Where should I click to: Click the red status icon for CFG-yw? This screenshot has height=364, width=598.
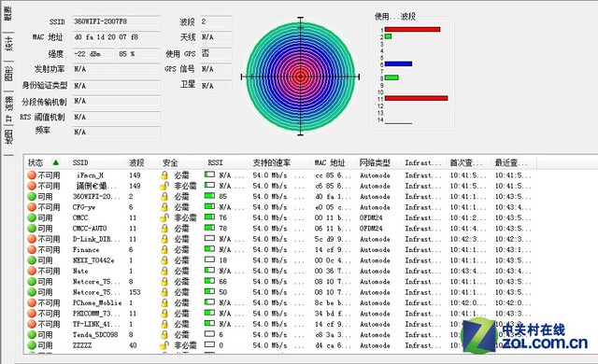coord(32,207)
